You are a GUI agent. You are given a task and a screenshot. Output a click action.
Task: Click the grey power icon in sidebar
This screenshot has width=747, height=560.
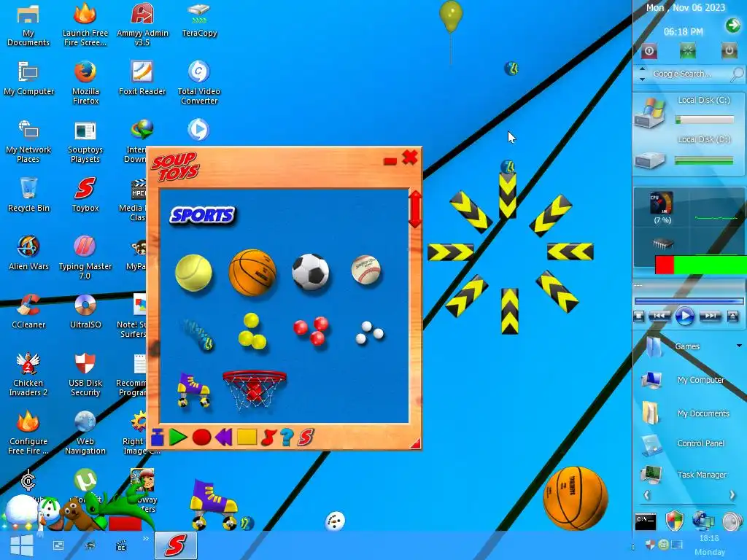click(729, 50)
